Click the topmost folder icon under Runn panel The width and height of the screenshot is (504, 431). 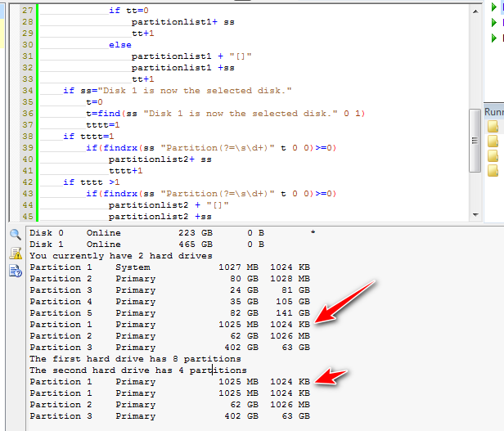point(493,126)
